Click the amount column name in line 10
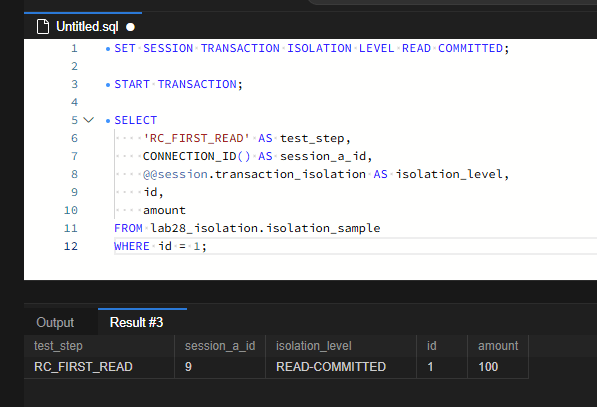Viewport: 597px width, 407px height. pyautogui.click(x=164, y=210)
